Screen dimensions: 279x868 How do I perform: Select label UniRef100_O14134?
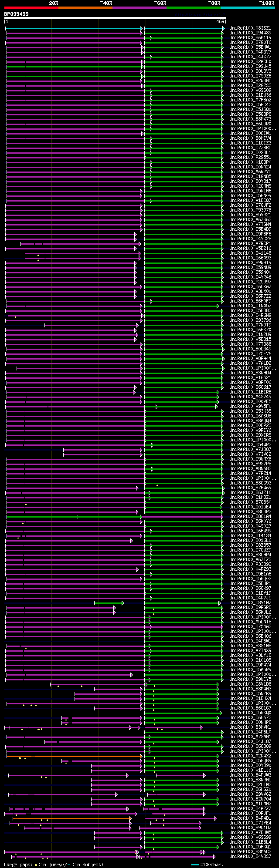click(250, 535)
